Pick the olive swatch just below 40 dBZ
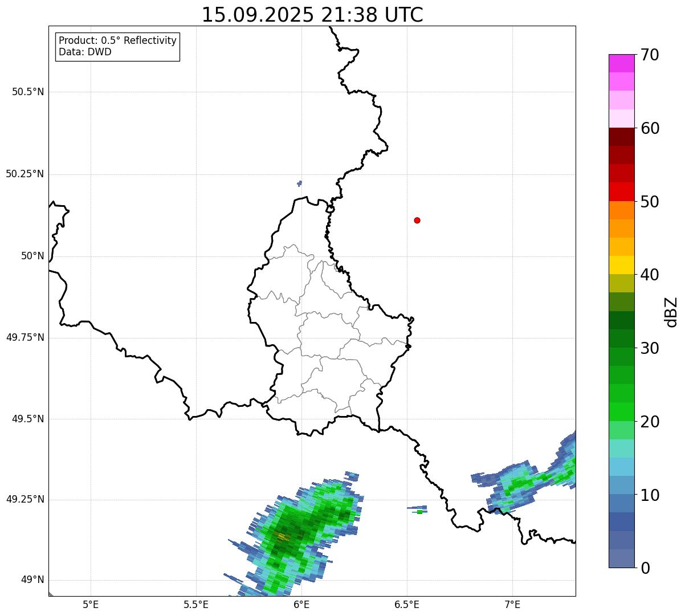Image resolution: width=685 pixels, height=616 pixels. 621,283
